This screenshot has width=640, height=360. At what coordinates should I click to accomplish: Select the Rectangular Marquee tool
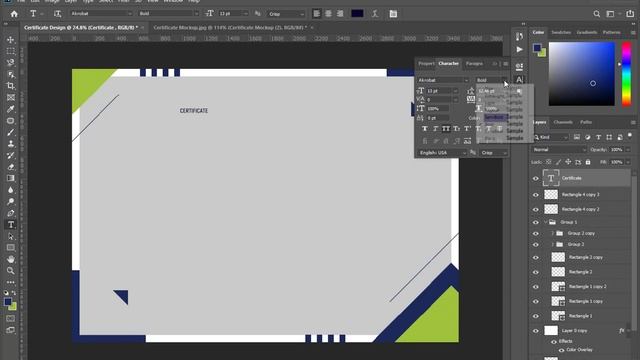click(11, 51)
